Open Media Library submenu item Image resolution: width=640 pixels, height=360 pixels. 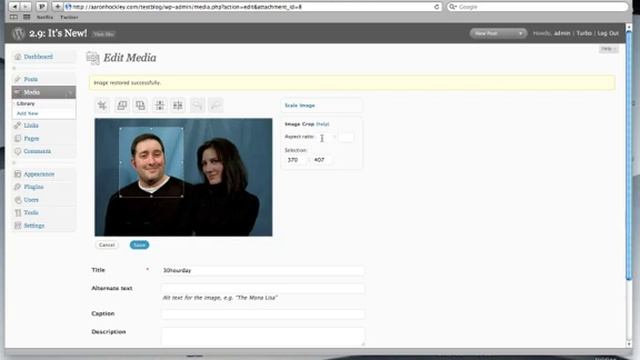tap(26, 104)
